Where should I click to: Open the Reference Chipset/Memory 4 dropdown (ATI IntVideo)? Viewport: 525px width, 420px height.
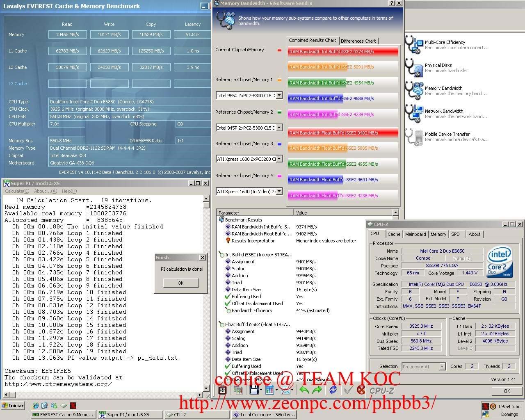coord(279,192)
